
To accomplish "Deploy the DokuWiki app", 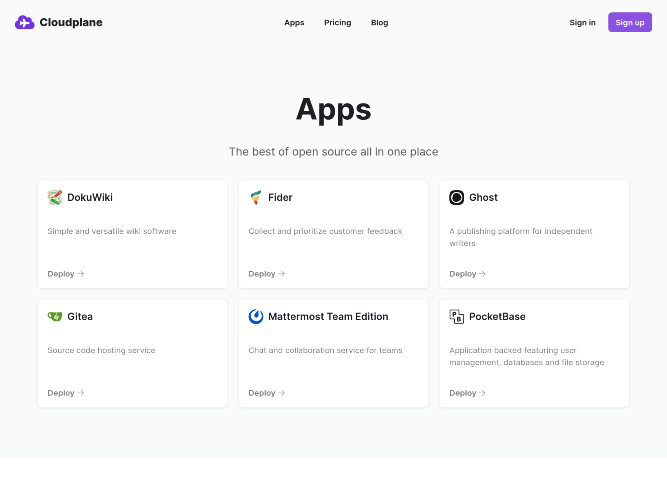I will click(x=66, y=274).
